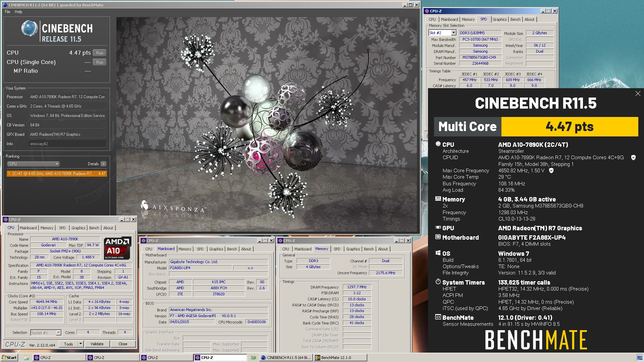Open the Ranking CPU dropdown in Cinebench
Screen dimensions: 644x362
pos(33,164)
